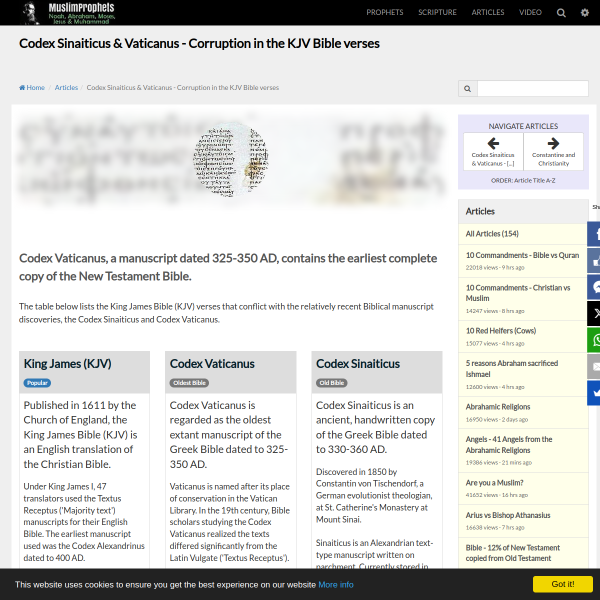The image size is (600, 600).
Task: Open More info cookie link
Action: [x=336, y=585]
